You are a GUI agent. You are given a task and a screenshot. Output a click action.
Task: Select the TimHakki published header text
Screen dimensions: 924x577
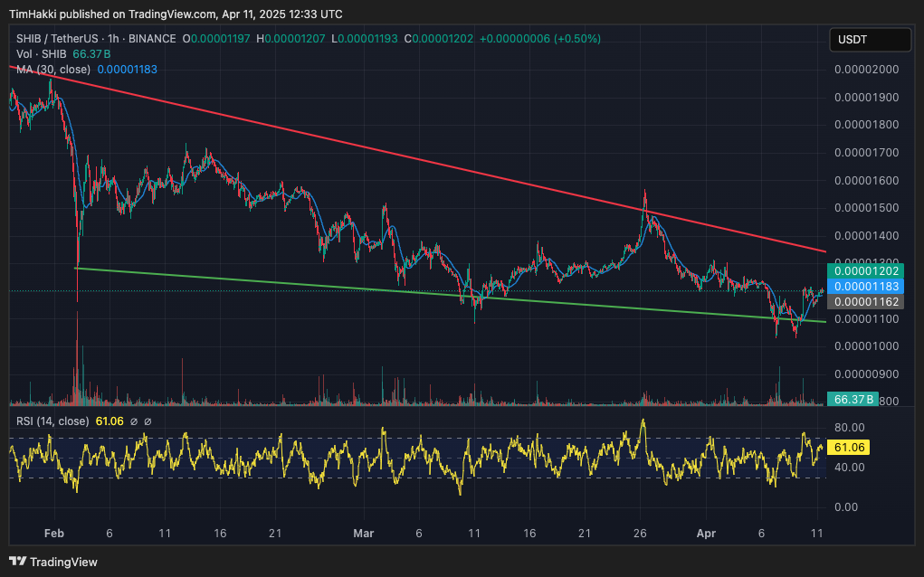click(x=176, y=14)
